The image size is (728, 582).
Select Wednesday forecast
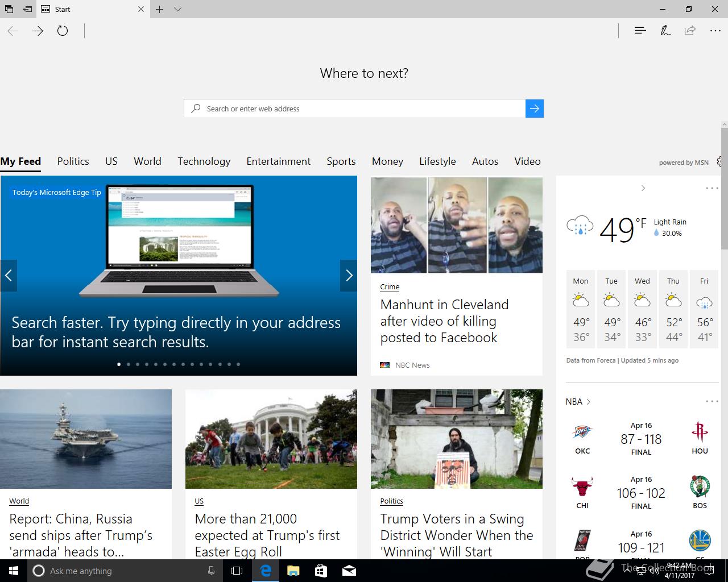(643, 309)
